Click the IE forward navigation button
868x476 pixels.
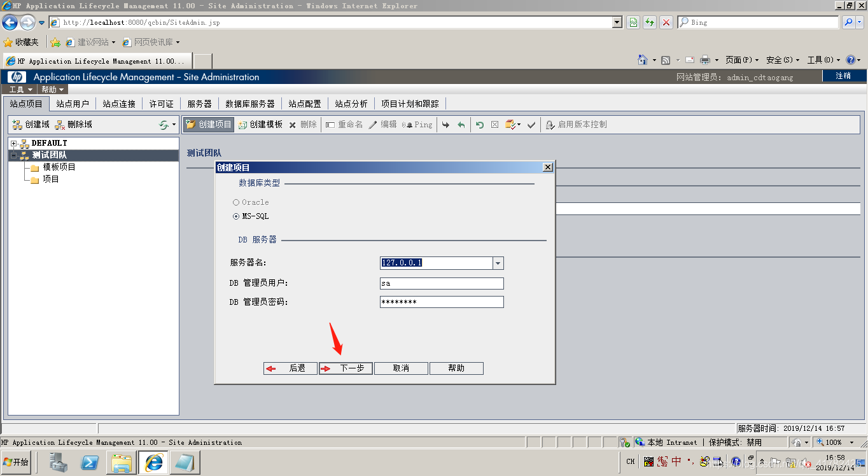pos(27,22)
